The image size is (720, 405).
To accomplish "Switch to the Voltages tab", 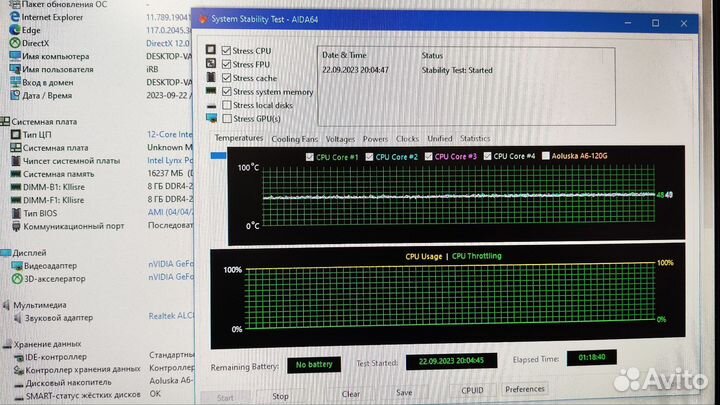I will (x=340, y=139).
